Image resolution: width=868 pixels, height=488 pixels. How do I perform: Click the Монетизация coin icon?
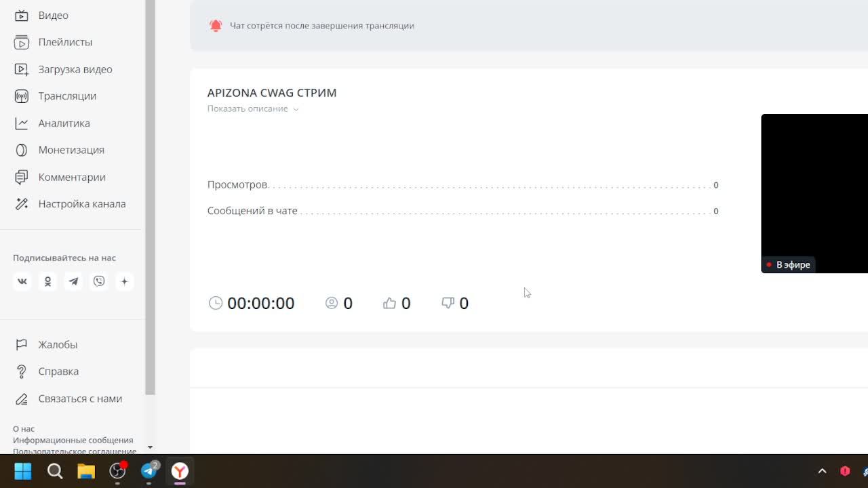coord(22,150)
